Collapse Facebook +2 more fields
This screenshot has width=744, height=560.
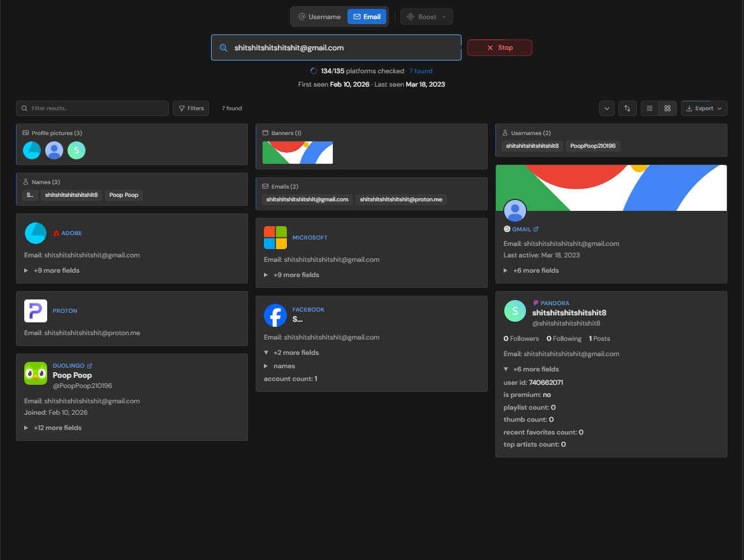tap(291, 353)
